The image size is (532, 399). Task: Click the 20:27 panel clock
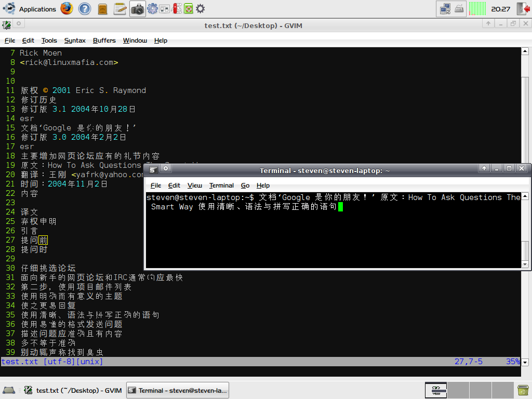(x=501, y=9)
